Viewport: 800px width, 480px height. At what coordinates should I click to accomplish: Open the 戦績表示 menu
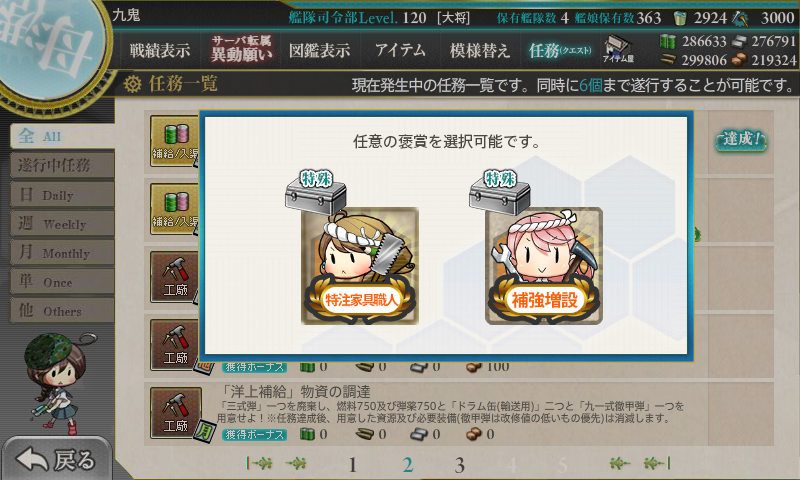click(x=160, y=50)
